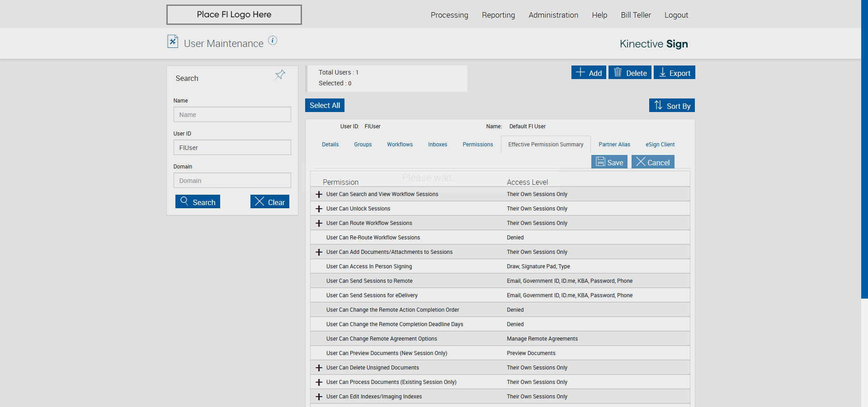Click the pin icon in Search panel

(280, 75)
